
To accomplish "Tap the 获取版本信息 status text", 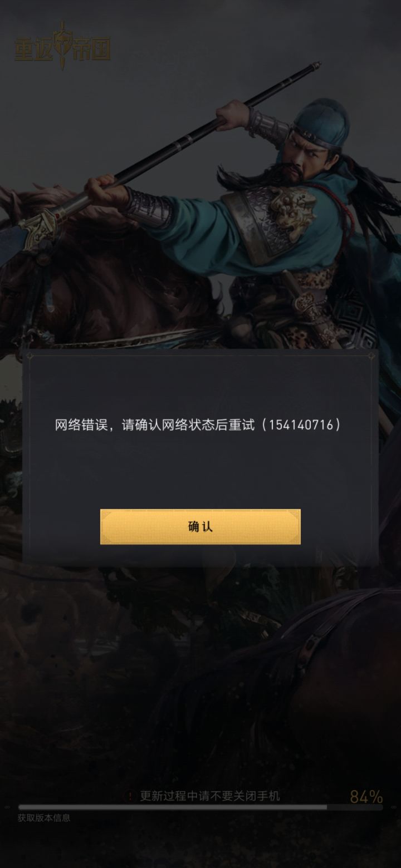I will pos(43,818).
